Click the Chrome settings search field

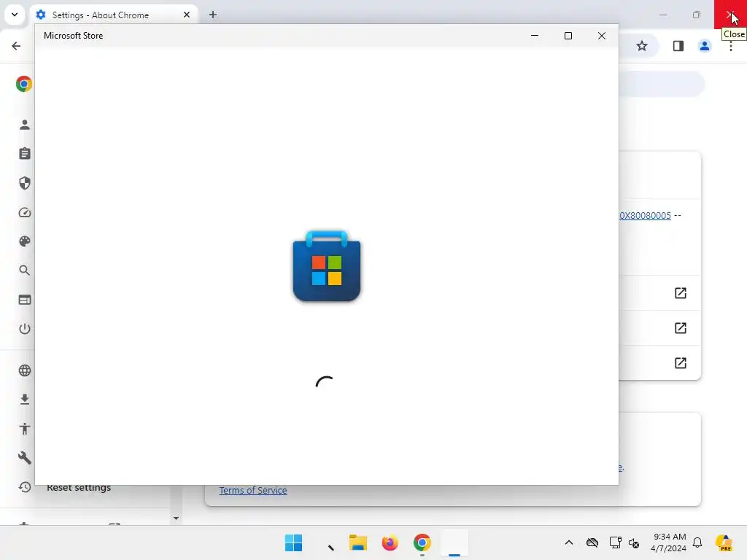[661, 84]
